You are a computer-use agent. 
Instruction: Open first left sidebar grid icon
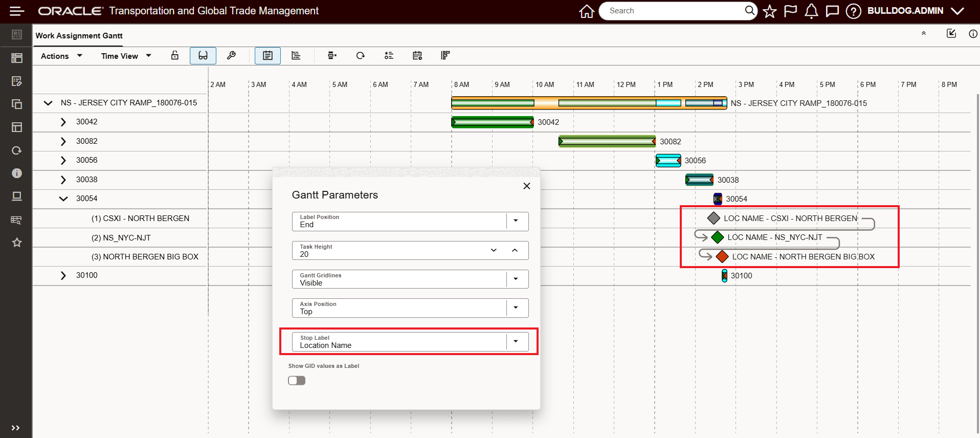click(17, 34)
